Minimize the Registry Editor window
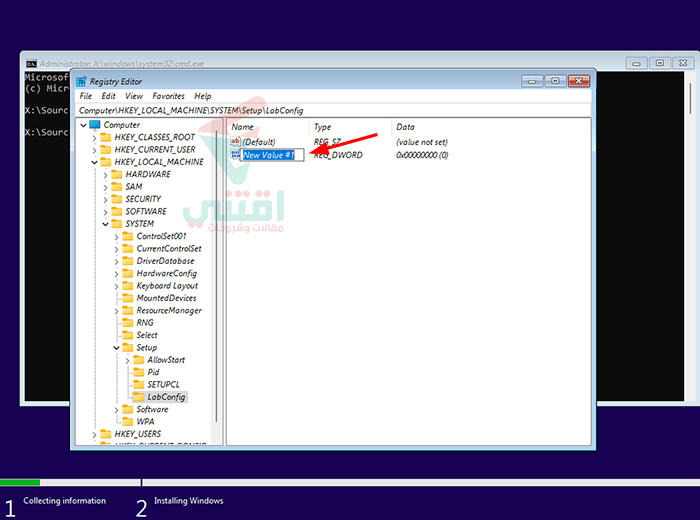This screenshot has height=520, width=700. click(x=532, y=81)
